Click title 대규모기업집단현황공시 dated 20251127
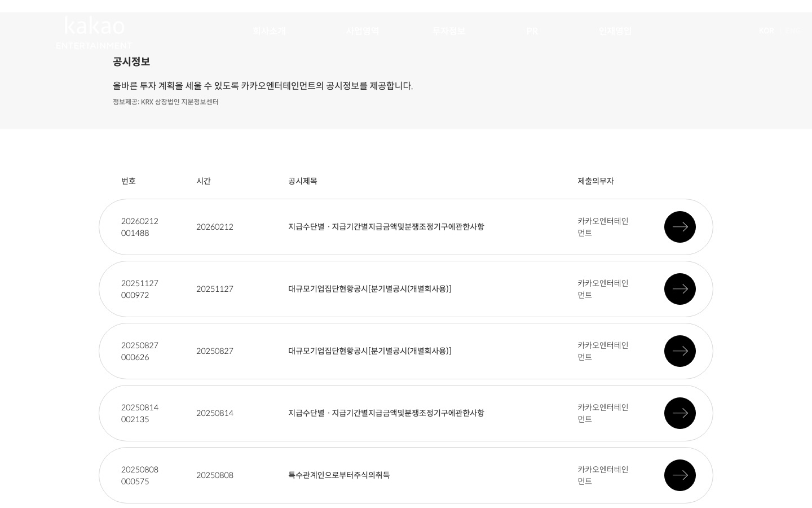The image size is (812, 508). click(370, 289)
